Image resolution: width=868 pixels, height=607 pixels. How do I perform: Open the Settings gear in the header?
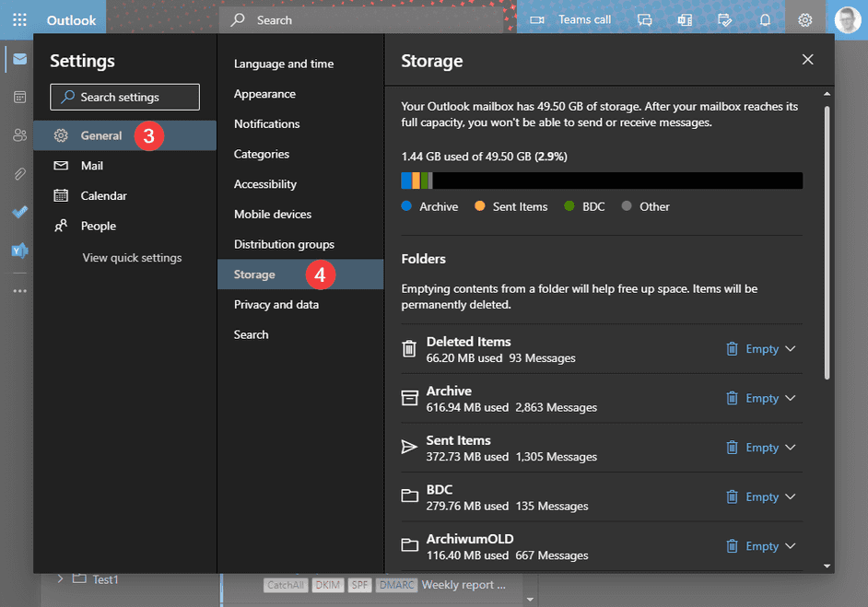click(804, 18)
